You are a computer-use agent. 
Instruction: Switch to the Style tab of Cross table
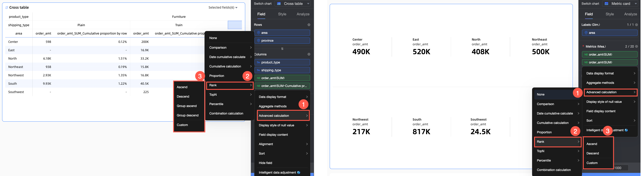pos(282,14)
